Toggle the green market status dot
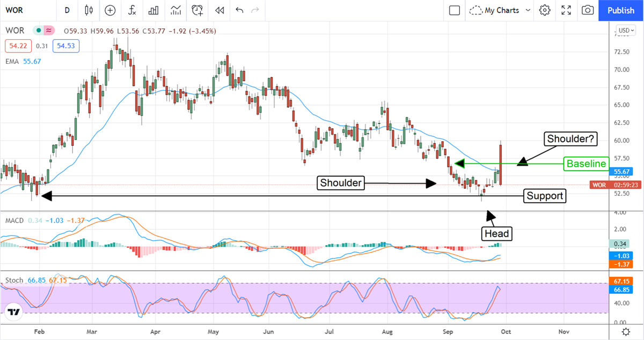This screenshot has width=644, height=340. 38,31
